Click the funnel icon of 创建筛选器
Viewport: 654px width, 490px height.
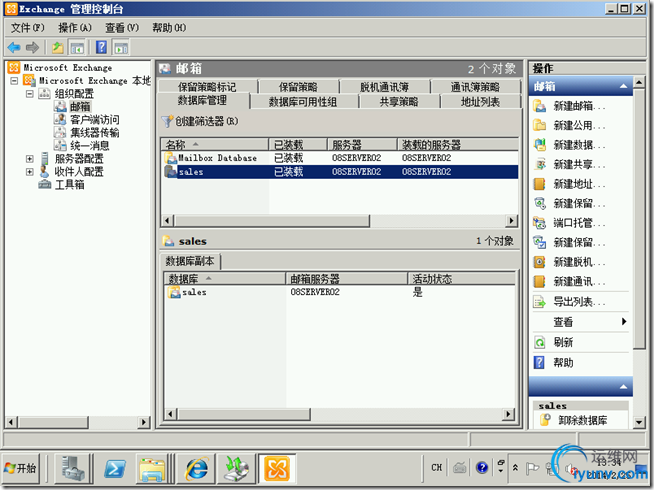coord(167,121)
